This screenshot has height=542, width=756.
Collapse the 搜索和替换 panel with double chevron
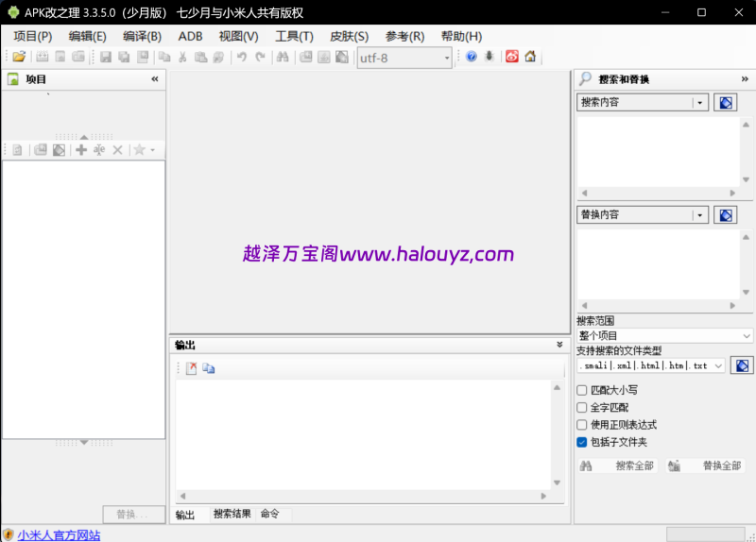pyautogui.click(x=745, y=79)
